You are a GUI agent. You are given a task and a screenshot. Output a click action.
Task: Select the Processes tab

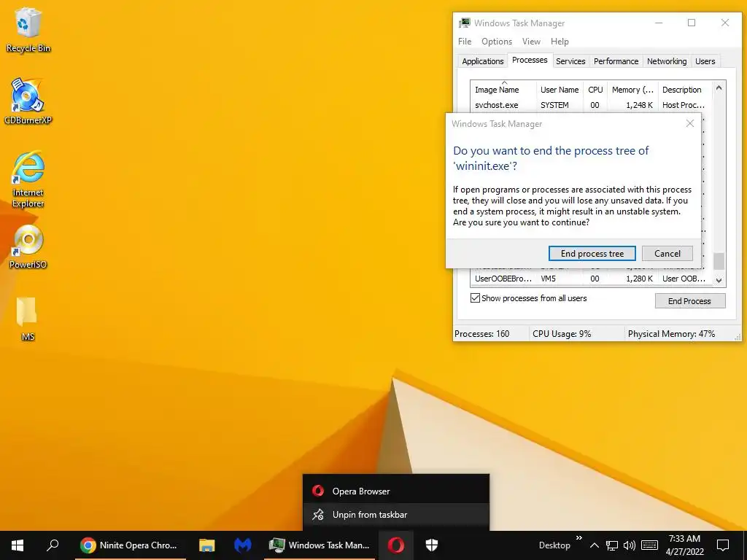(x=530, y=60)
